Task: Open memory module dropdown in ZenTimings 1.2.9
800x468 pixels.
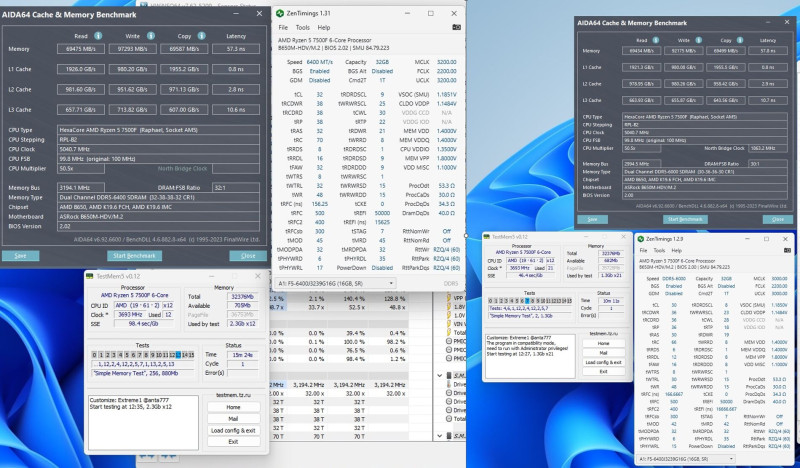Action: [x=687, y=459]
